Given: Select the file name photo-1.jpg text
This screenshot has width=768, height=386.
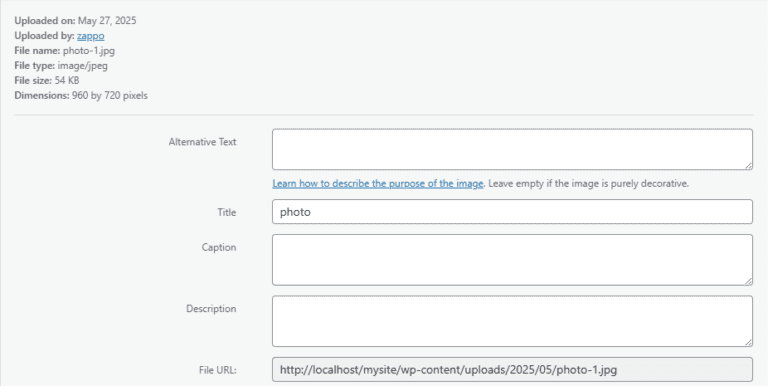Looking at the screenshot, I should point(89,50).
